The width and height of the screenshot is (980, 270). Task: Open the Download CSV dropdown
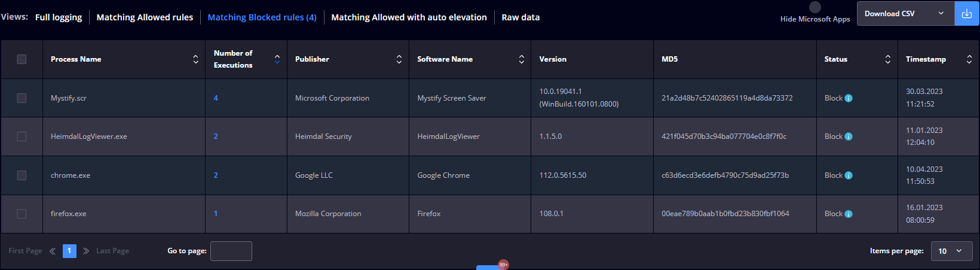coord(905,14)
